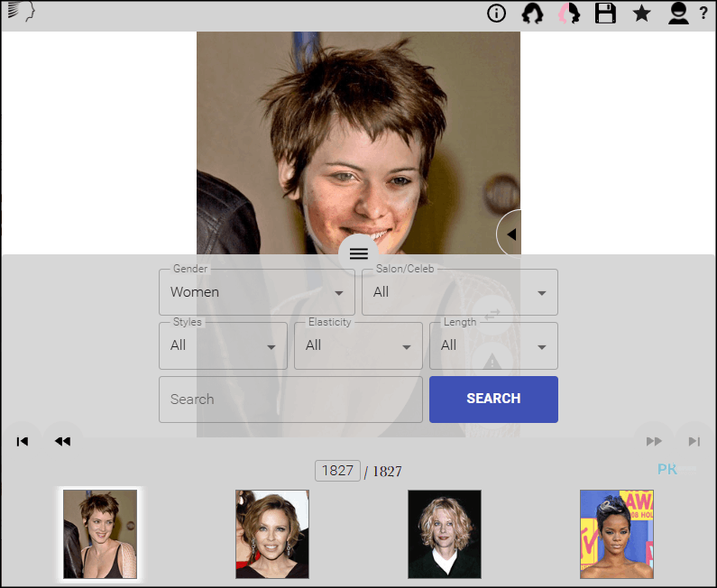The height and width of the screenshot is (588, 717).
Task: Click the warning triangle round button
Action: 492,362
